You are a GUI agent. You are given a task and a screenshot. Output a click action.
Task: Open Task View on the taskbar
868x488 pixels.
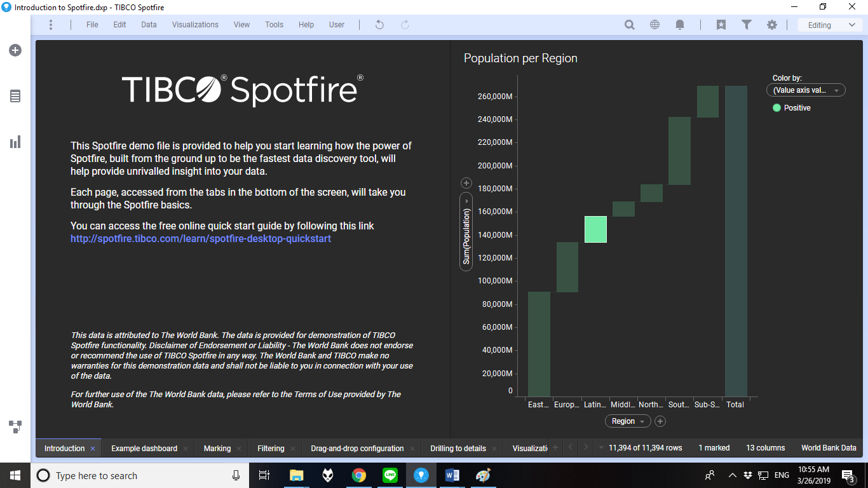point(264,475)
